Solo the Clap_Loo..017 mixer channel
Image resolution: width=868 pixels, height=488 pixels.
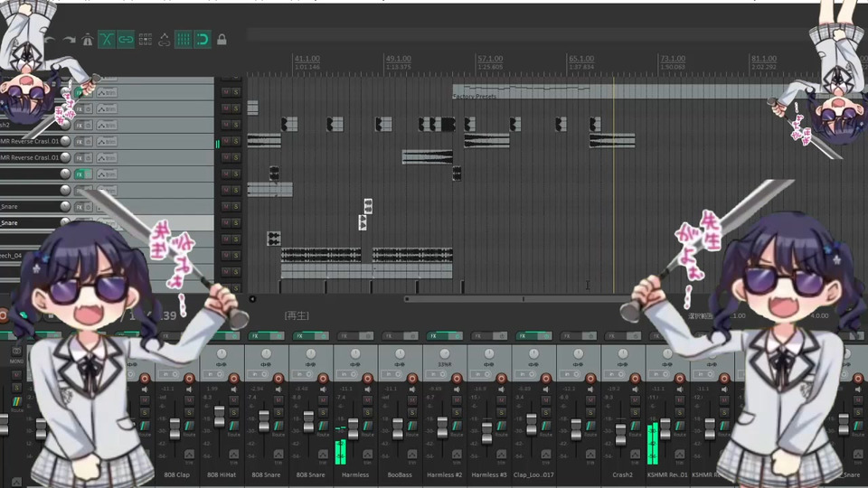pyautogui.click(x=546, y=413)
